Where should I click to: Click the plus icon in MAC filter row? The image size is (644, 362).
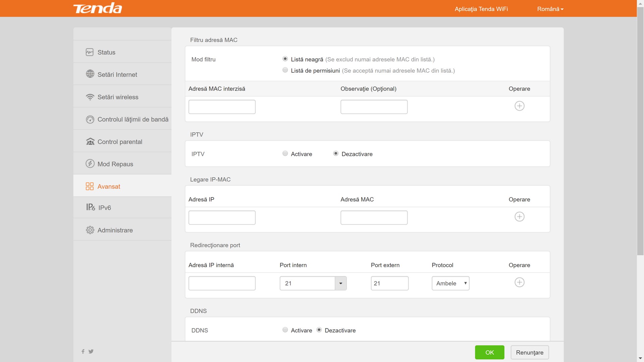pyautogui.click(x=519, y=106)
